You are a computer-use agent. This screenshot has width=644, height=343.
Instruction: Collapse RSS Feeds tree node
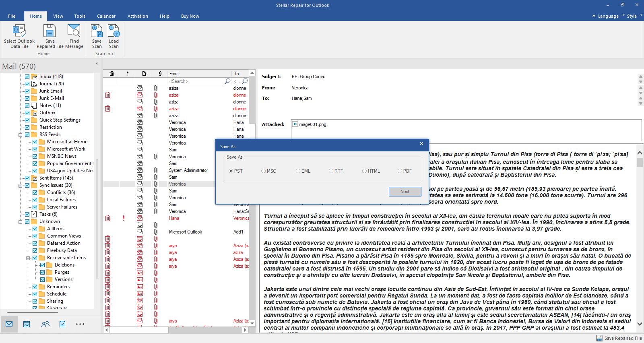(x=21, y=135)
